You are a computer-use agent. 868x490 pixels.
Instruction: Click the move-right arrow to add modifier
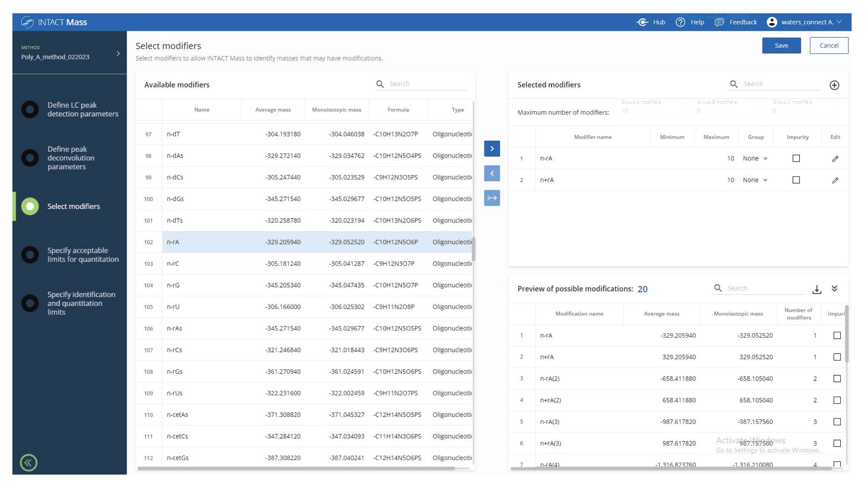pyautogui.click(x=492, y=149)
